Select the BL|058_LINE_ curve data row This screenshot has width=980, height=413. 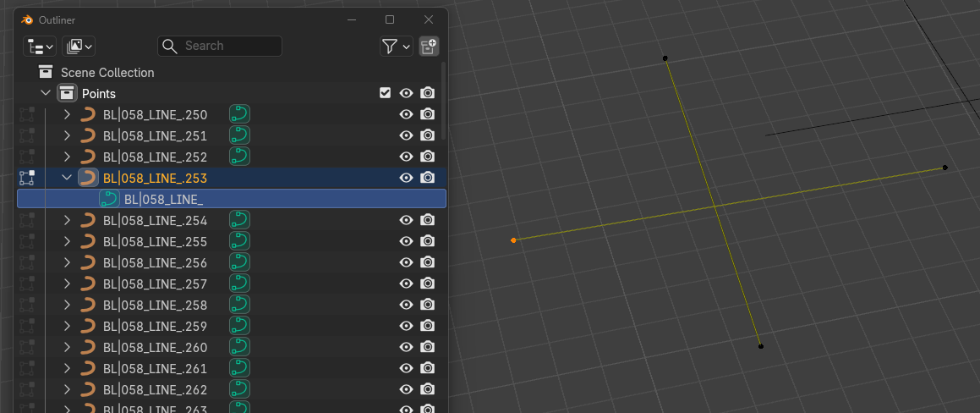click(x=231, y=199)
